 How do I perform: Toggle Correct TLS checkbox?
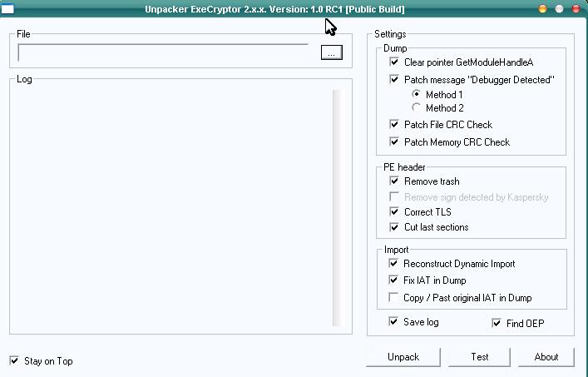pos(394,212)
